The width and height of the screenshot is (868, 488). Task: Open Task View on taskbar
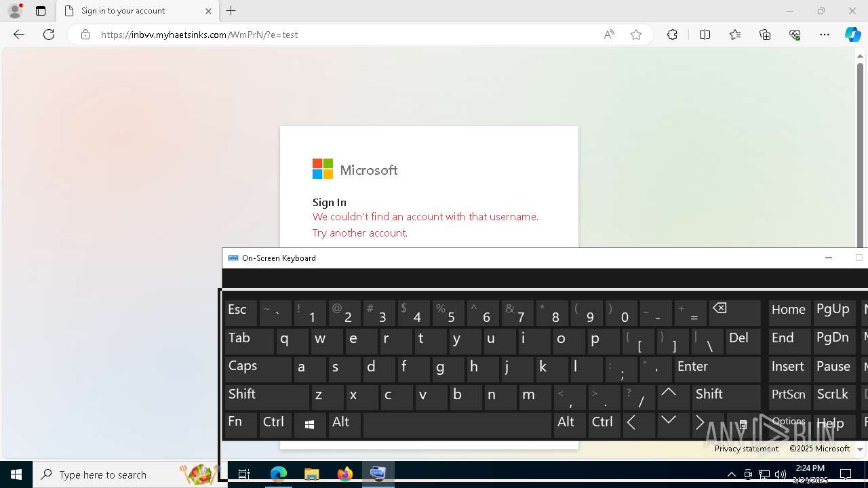click(244, 474)
